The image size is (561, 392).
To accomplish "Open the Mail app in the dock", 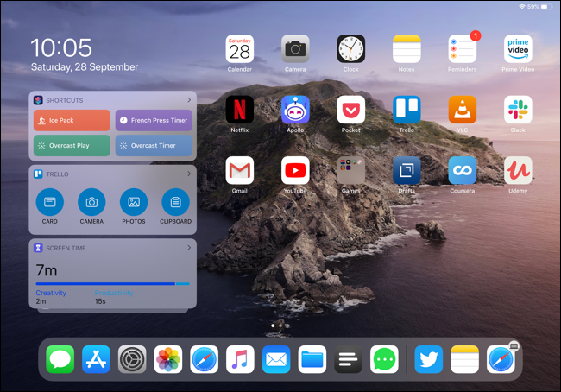I will tap(276, 359).
